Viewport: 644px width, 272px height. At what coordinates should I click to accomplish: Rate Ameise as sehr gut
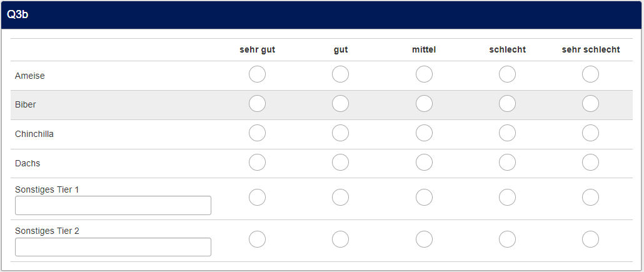(257, 74)
